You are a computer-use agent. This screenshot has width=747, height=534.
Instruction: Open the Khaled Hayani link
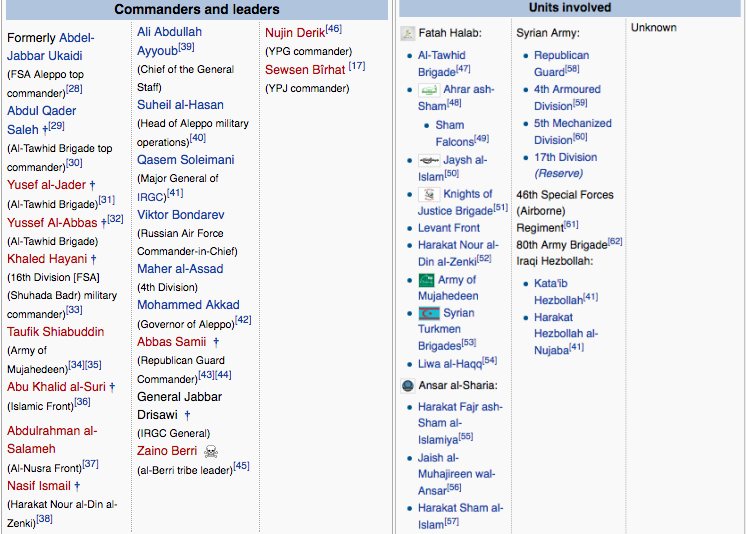[x=47, y=259]
